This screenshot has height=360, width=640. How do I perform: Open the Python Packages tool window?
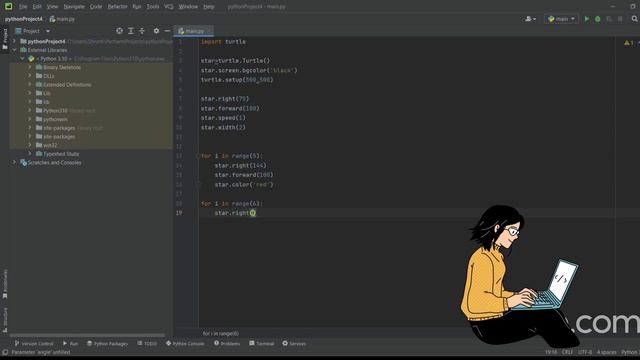(107, 344)
